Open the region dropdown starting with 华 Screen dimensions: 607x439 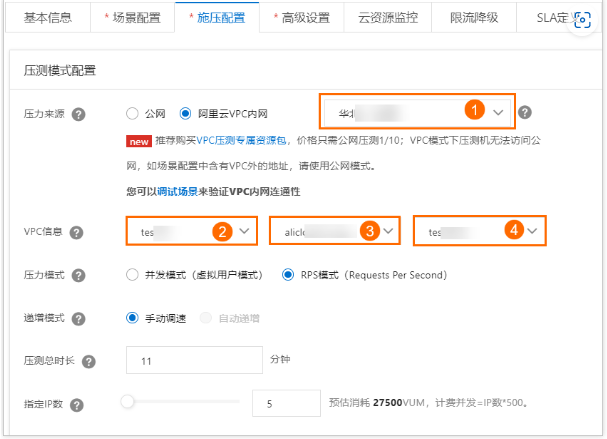point(417,112)
